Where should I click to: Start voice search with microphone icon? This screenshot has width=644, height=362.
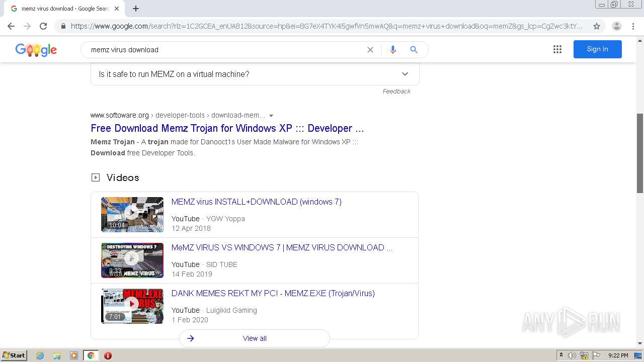393,50
